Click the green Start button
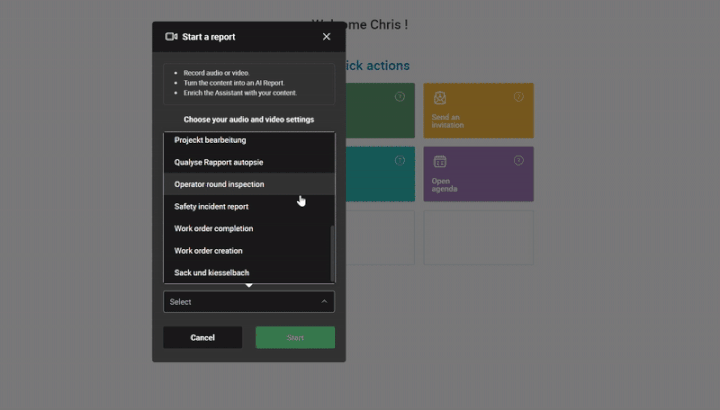Screen dimensions: 720x410 (x=295, y=337)
